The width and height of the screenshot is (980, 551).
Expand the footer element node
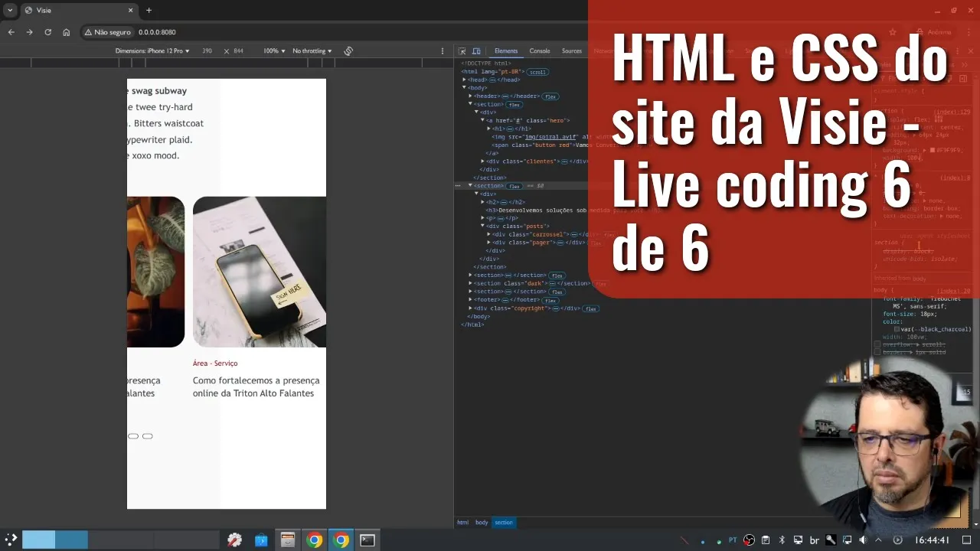pos(471,300)
